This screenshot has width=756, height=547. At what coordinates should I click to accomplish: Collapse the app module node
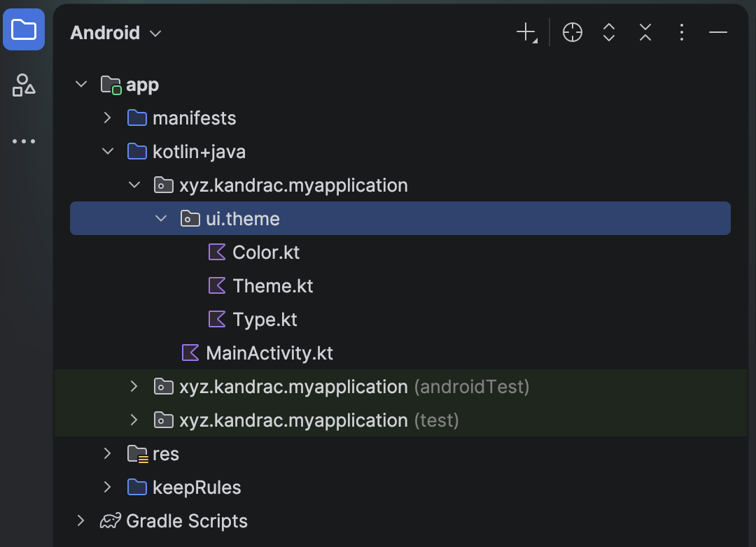pyautogui.click(x=81, y=85)
